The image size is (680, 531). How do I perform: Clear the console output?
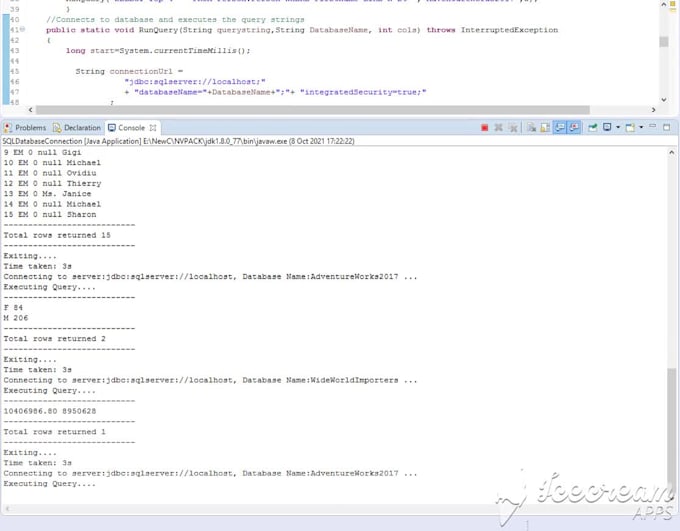pos(531,128)
